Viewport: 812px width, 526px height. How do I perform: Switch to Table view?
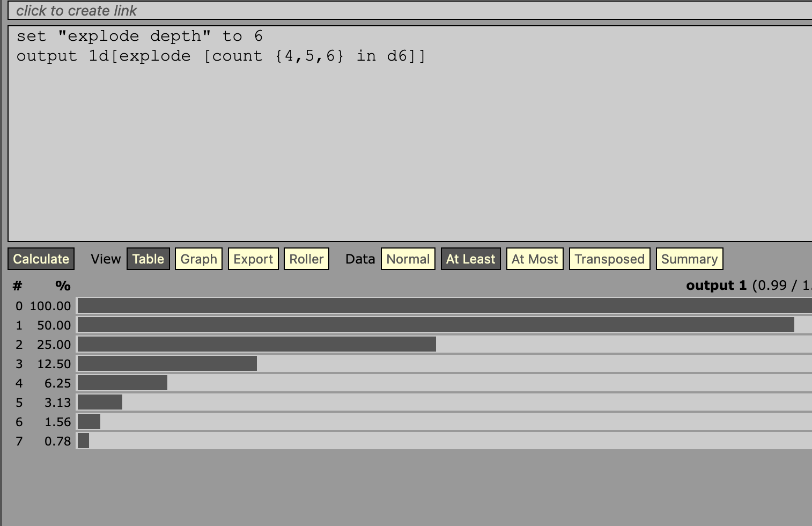coord(148,259)
